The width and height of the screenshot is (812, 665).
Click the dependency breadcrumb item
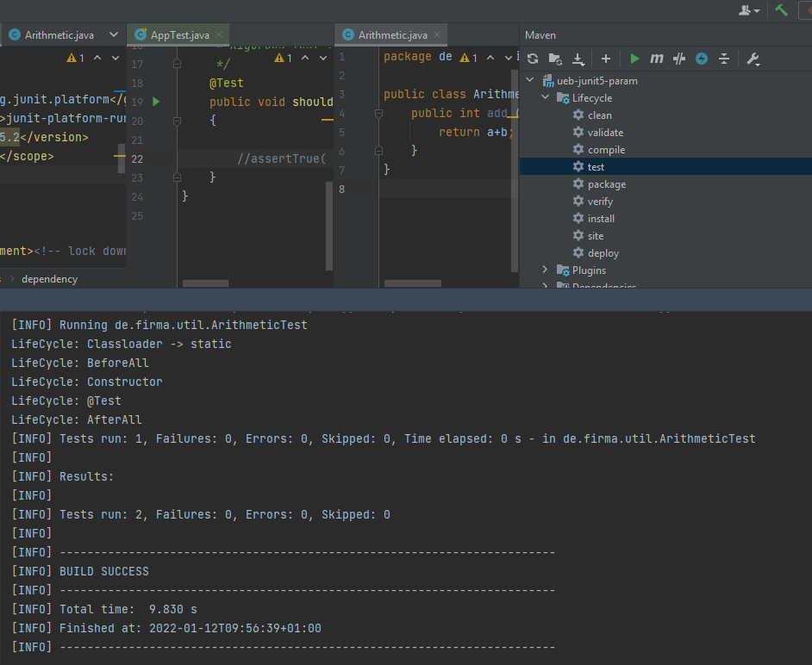[49, 279]
